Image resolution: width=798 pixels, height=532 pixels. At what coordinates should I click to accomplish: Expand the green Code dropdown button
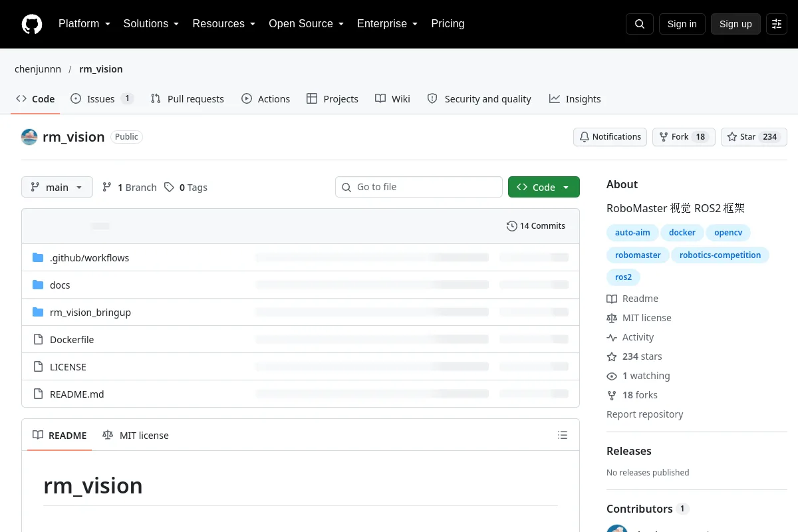(544, 187)
